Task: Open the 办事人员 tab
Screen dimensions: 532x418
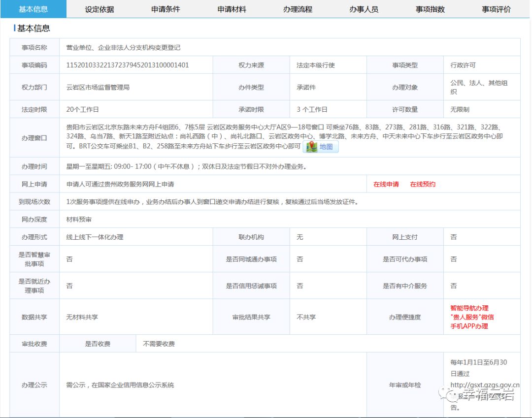Action: click(x=365, y=9)
